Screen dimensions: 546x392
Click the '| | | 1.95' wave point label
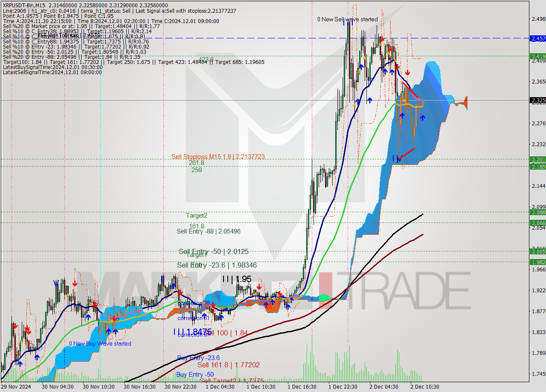pyautogui.click(x=236, y=279)
